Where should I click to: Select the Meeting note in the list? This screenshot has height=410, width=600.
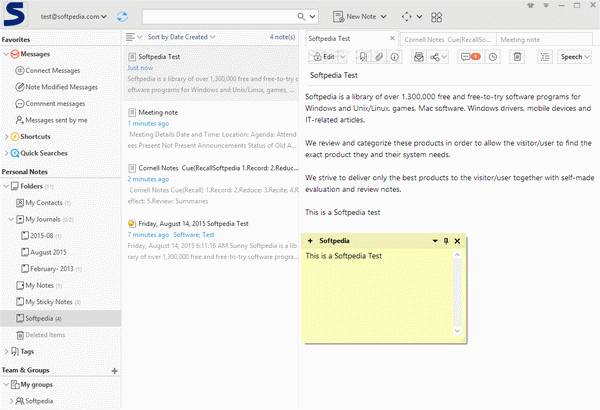tap(210, 129)
